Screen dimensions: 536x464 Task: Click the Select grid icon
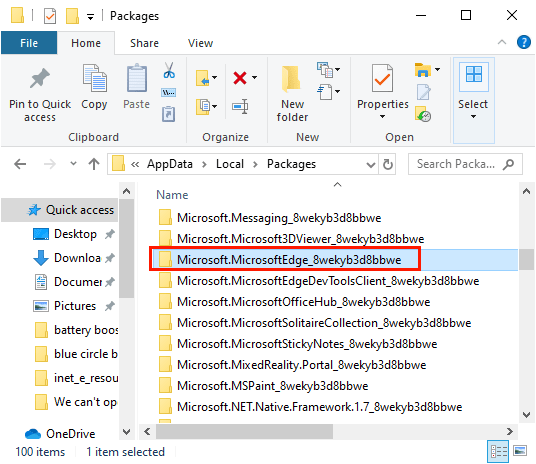[474, 74]
